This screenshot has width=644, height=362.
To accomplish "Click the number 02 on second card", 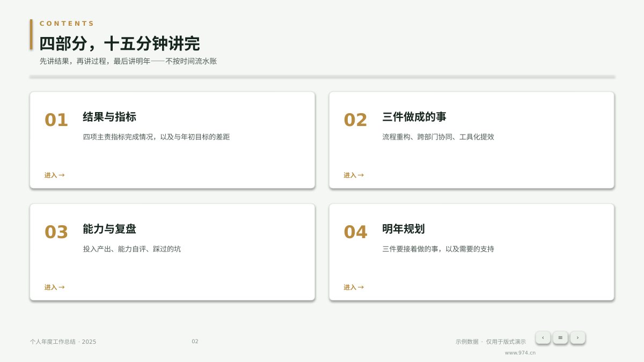I will [x=356, y=120].
